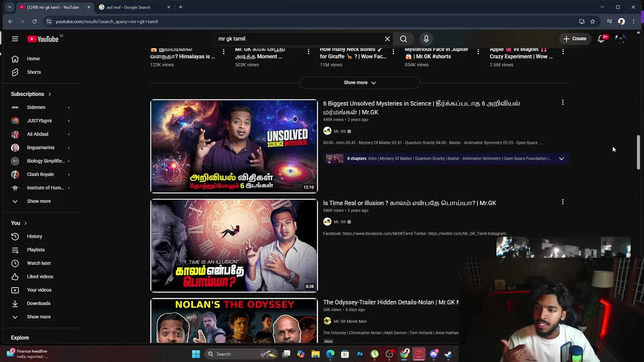The height and width of the screenshot is (362, 644).
Task: Go back to previous page
Action: click(10, 22)
